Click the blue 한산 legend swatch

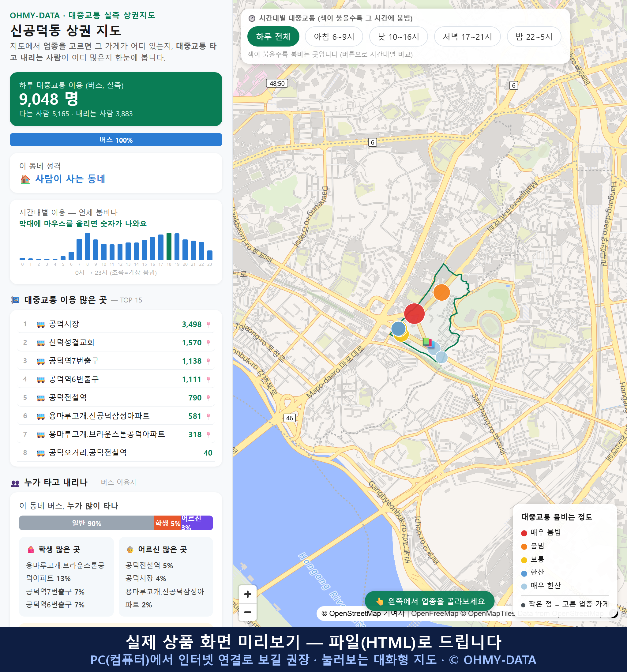click(524, 573)
